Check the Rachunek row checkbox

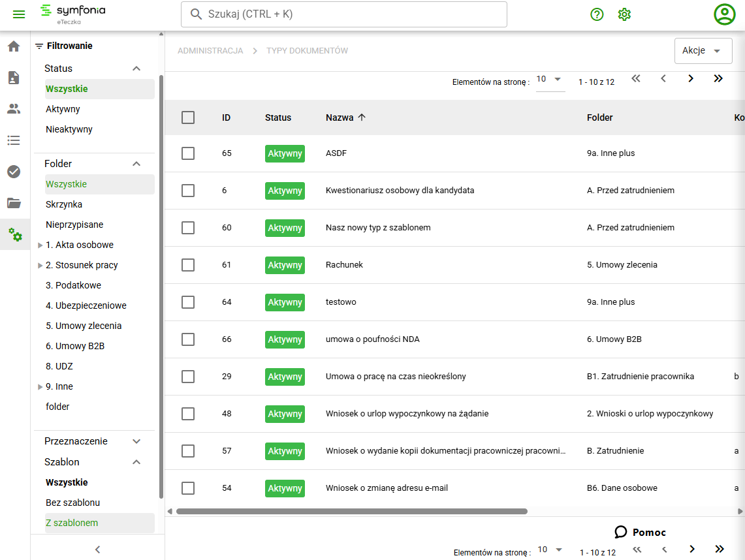(188, 265)
